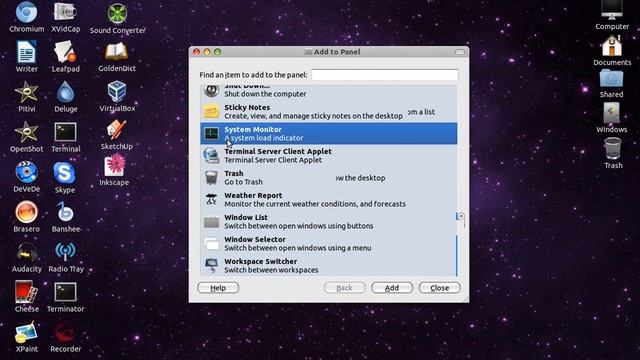
Task: Select the Window List item
Action: click(329, 222)
